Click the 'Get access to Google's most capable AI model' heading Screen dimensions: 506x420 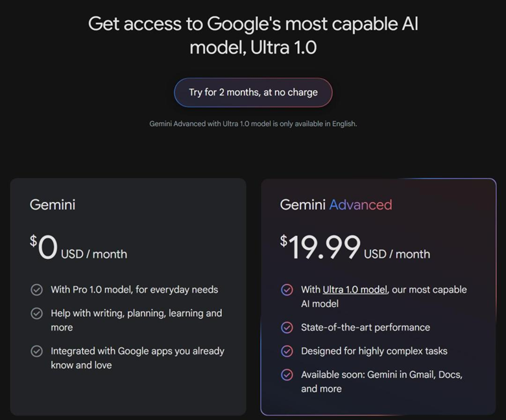click(x=253, y=36)
